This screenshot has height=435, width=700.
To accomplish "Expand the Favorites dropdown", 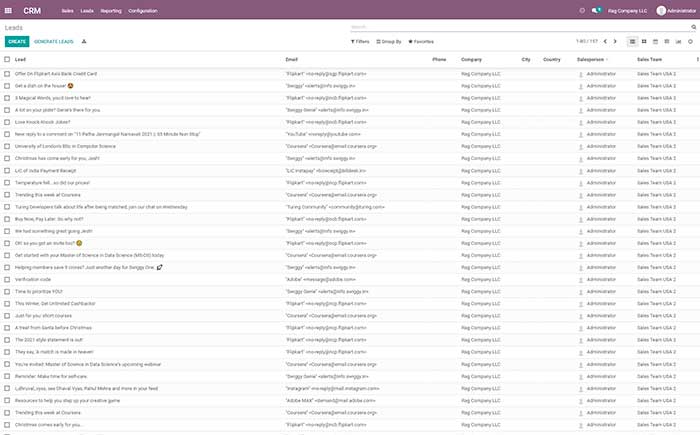I will click(421, 42).
